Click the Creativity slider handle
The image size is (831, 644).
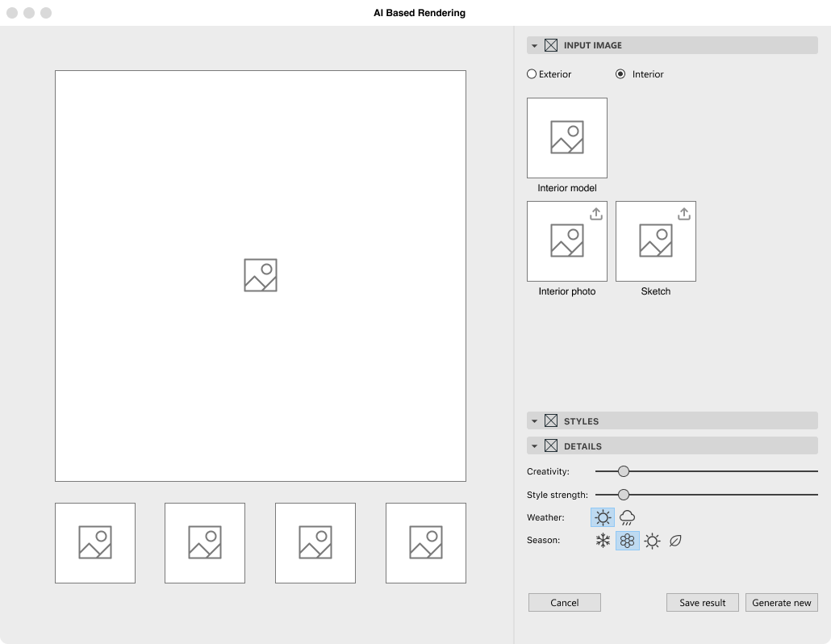pos(624,471)
